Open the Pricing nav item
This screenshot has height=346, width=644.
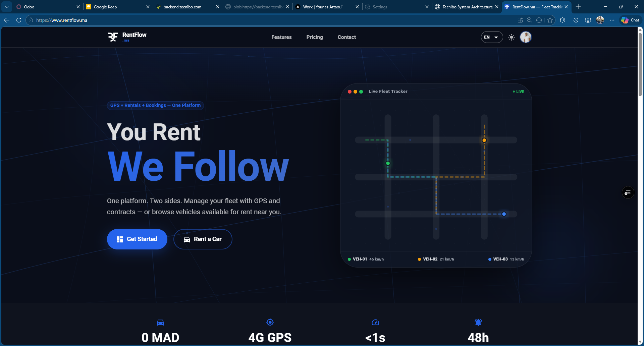pos(315,37)
